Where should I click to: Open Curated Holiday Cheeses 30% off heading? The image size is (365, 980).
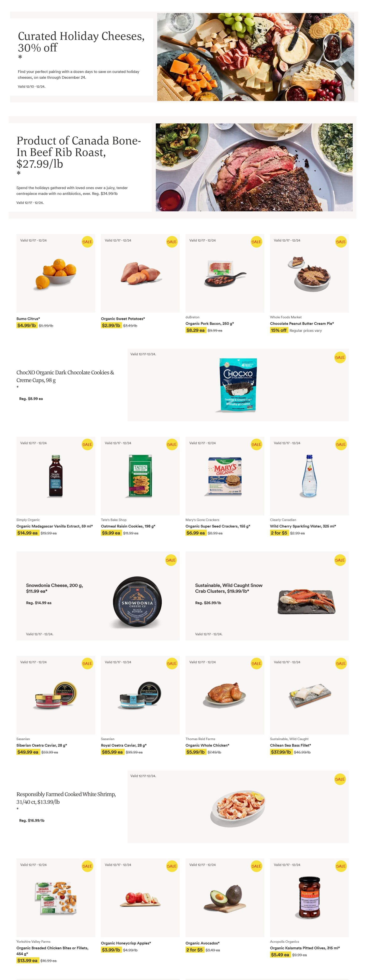(81, 42)
